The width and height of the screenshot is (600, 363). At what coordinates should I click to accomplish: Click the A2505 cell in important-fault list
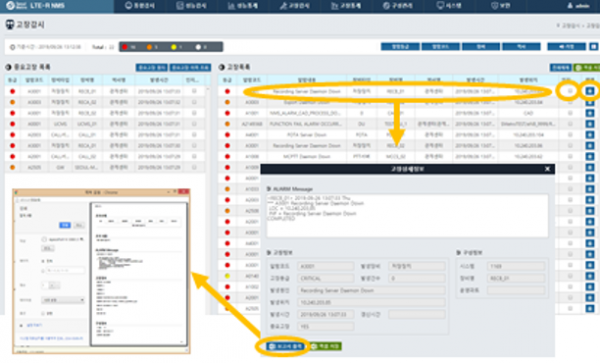click(34, 167)
